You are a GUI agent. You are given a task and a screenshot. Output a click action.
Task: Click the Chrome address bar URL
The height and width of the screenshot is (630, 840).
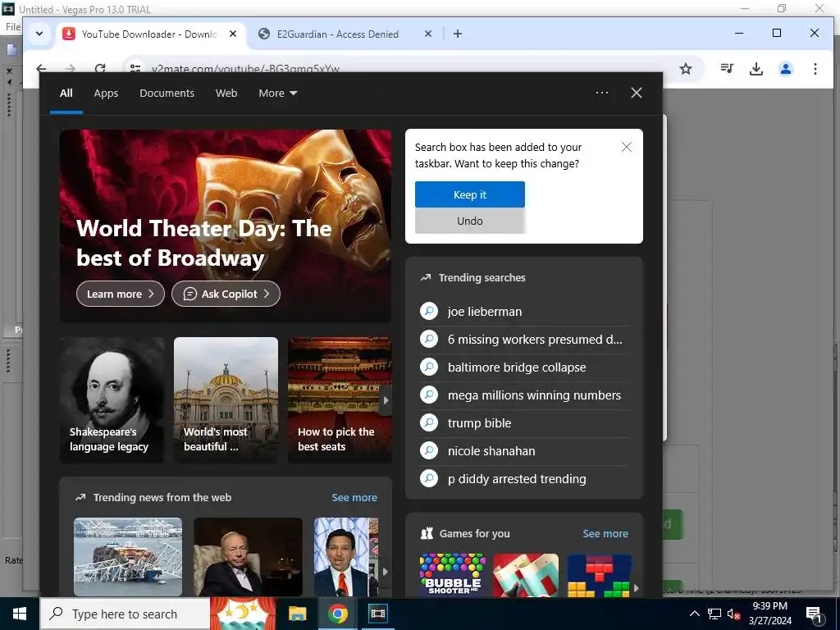[x=245, y=69]
